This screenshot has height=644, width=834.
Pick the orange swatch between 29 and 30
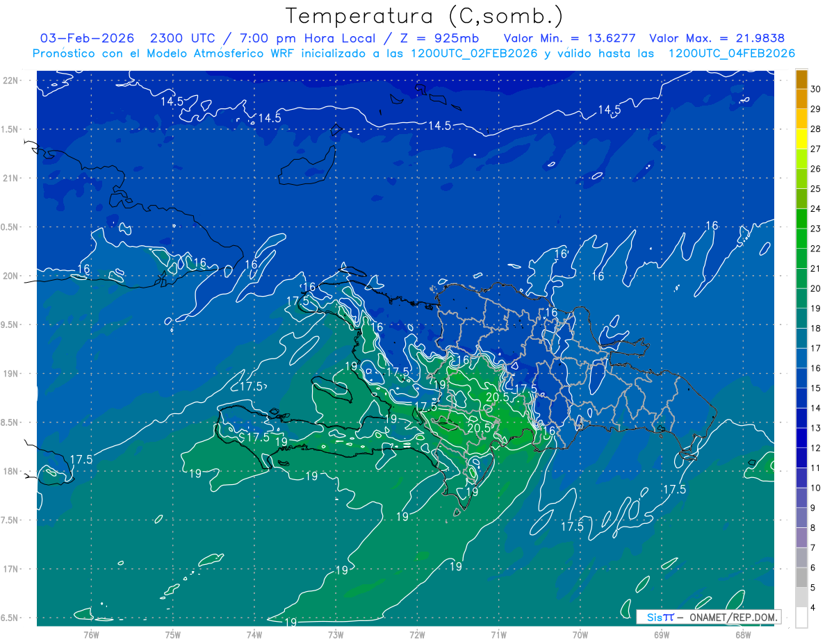tap(802, 99)
